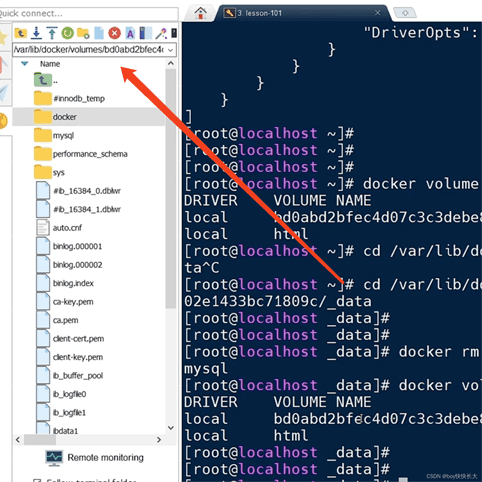Select file #ib_16384_1.dblwr

78,209
